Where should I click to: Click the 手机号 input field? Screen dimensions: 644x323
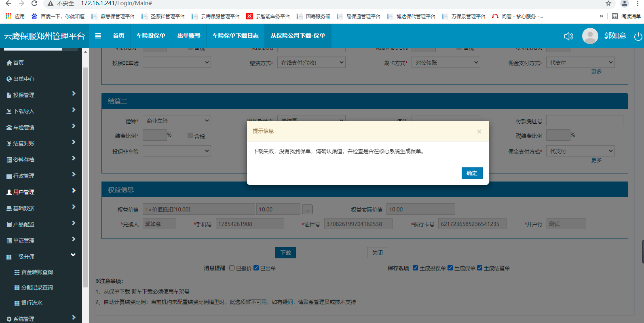(x=250, y=224)
